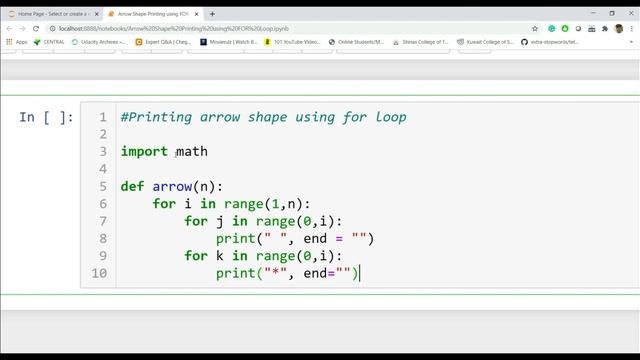This screenshot has width=640, height=360.
Task: Open the Apps bookmarks shortcut
Action: [x=17, y=42]
